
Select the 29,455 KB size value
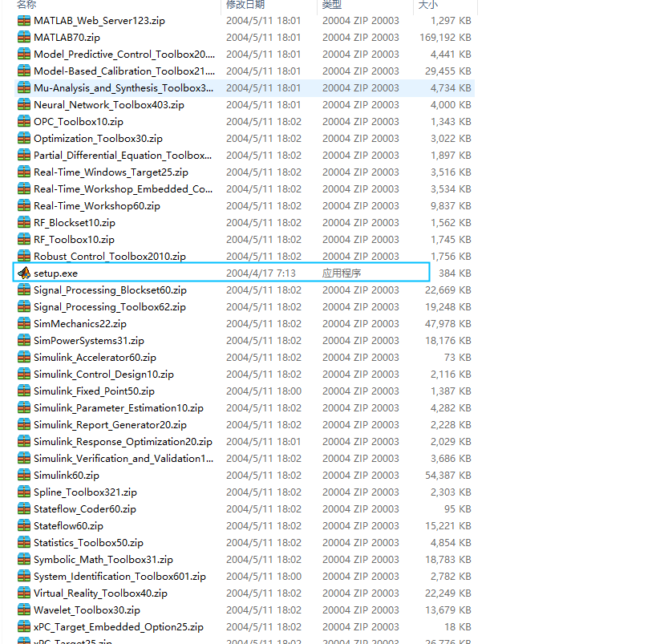(448, 71)
